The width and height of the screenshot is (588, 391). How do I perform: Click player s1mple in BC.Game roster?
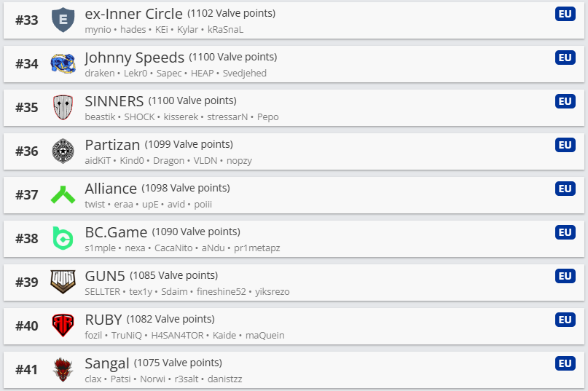pyautogui.click(x=100, y=248)
